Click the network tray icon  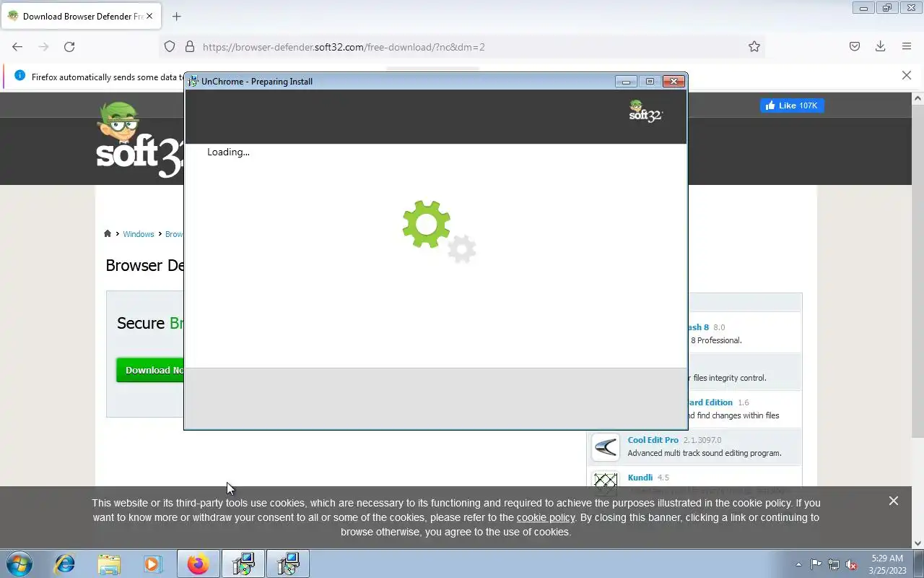pyautogui.click(x=834, y=564)
